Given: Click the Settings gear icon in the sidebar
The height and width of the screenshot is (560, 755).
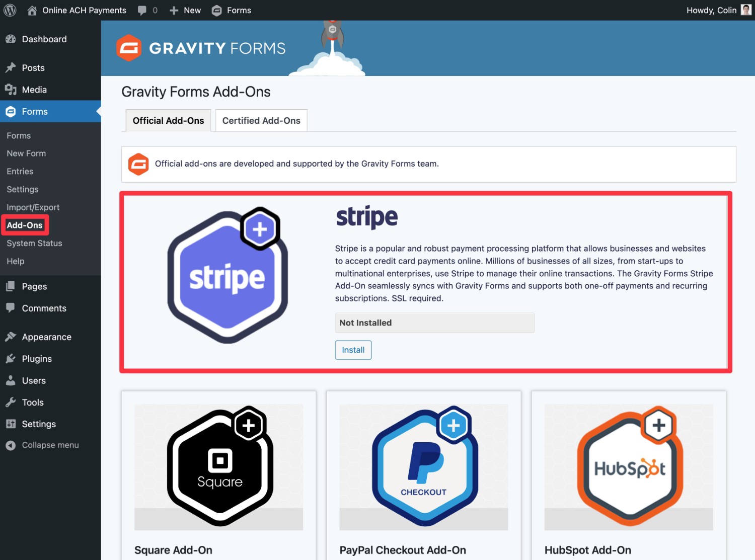Looking at the screenshot, I should coord(11,424).
